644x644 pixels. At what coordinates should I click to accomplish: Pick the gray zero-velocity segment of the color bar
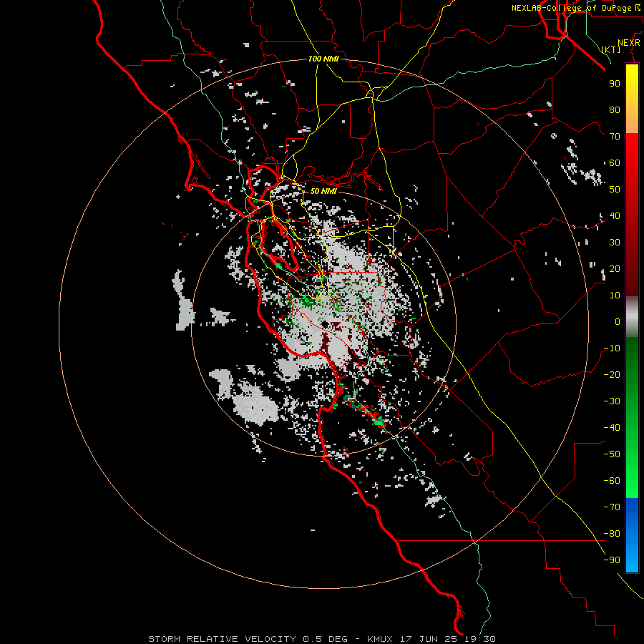point(632,318)
